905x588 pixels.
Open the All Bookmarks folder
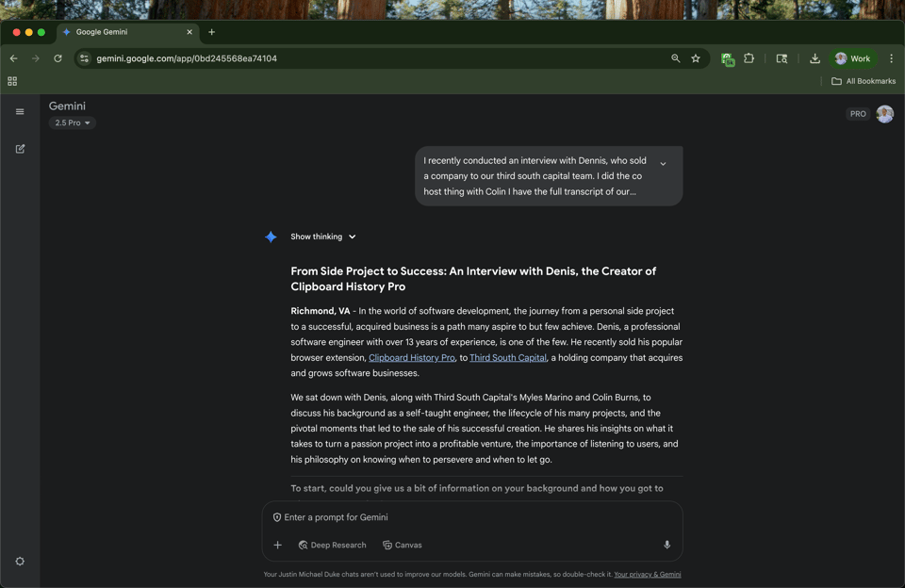coord(864,81)
